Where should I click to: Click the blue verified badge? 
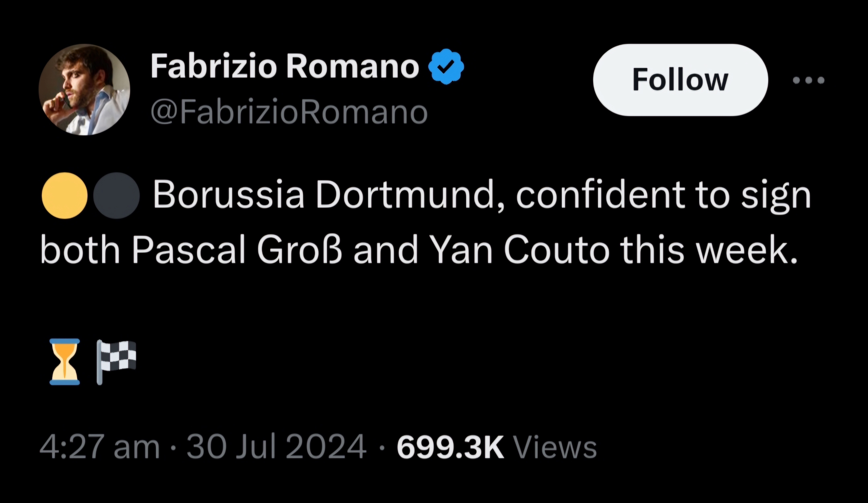[x=446, y=67]
